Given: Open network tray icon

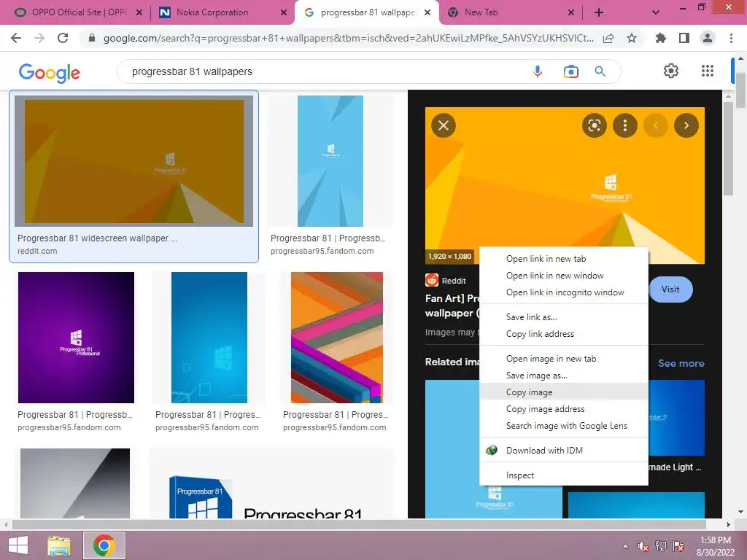Looking at the screenshot, I should [x=661, y=546].
